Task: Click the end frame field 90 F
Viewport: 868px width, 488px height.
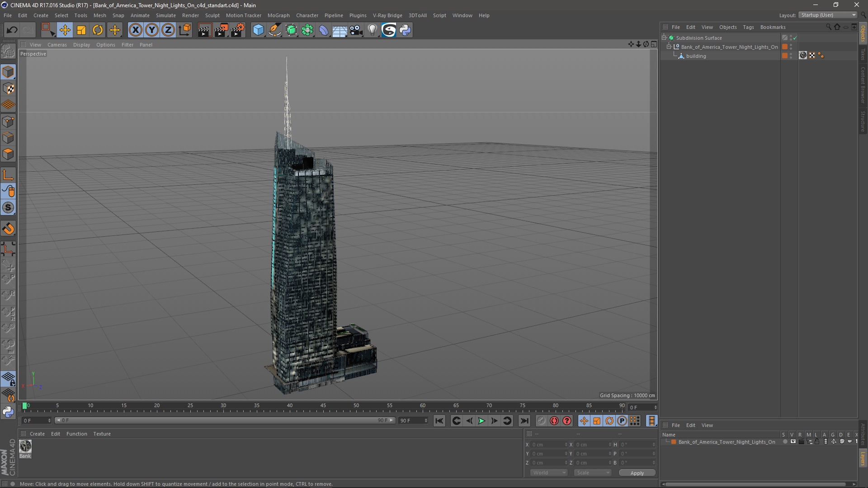Action: (x=413, y=421)
